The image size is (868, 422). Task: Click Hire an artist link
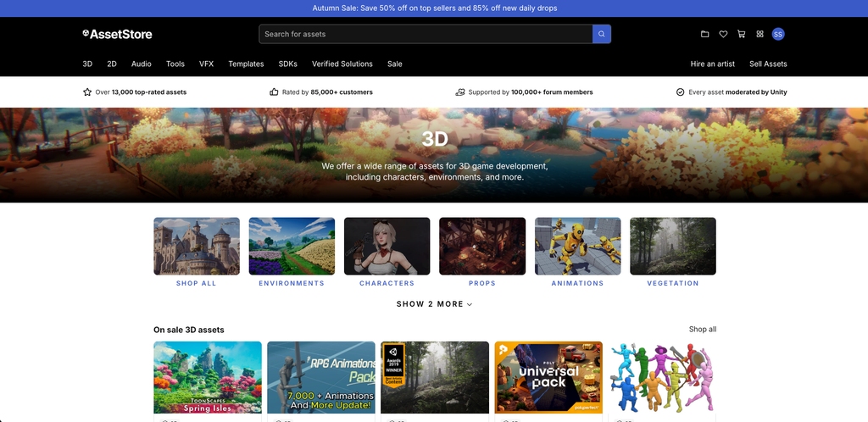[x=712, y=64]
